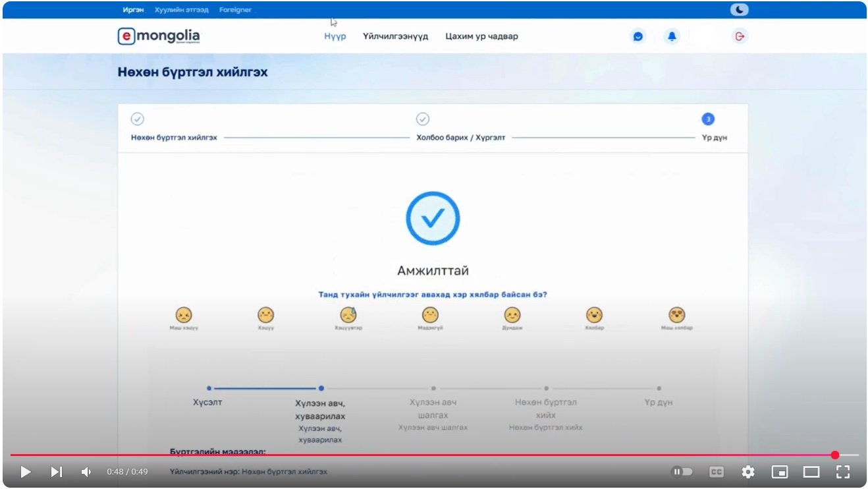This screenshot has height=489, width=868.
Task: Click step 3 circle for Үр дүн
Action: 708,119
